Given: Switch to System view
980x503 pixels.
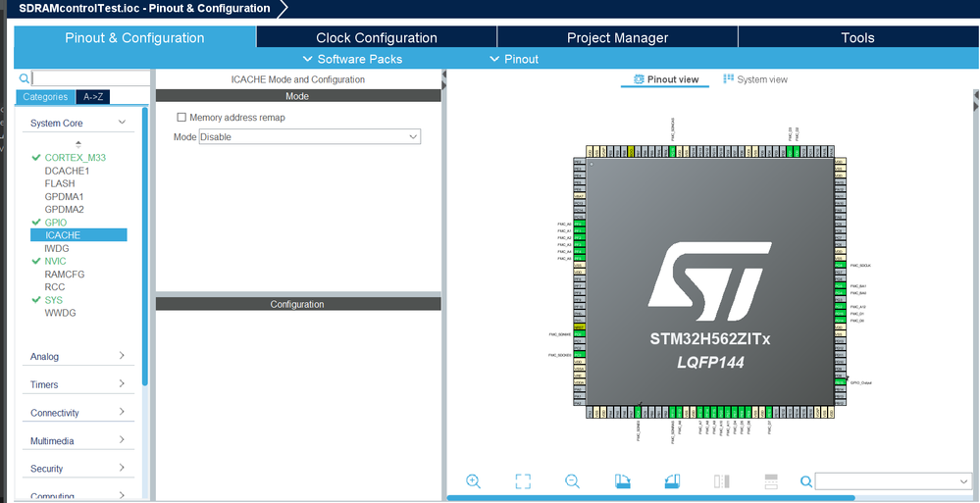Looking at the screenshot, I should pyautogui.click(x=755, y=79).
